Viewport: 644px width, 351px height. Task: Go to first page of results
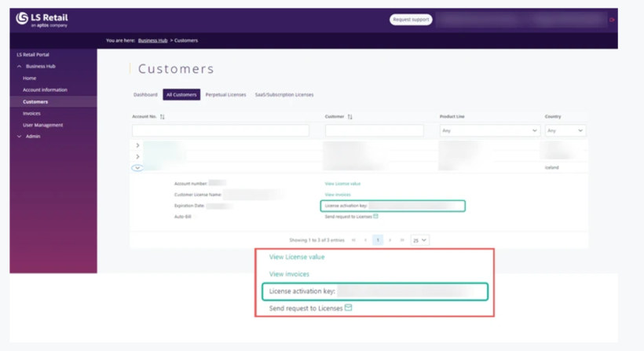pos(353,240)
